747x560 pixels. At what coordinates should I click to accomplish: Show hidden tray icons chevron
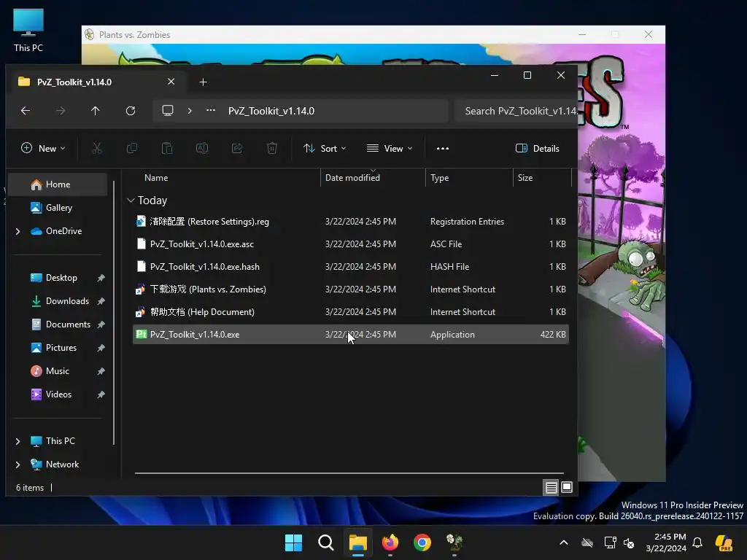point(564,542)
